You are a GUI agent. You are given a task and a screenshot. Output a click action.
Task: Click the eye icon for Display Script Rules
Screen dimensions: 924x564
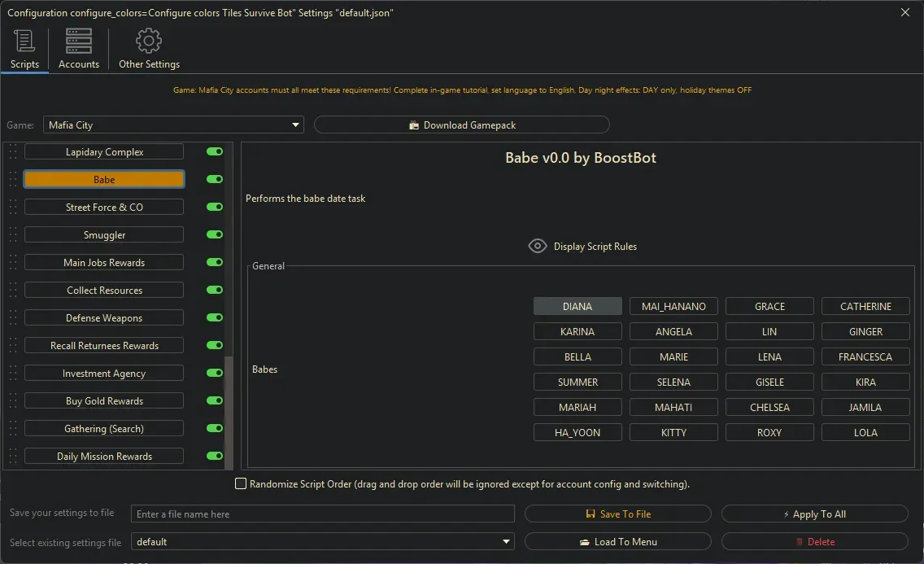coord(537,246)
